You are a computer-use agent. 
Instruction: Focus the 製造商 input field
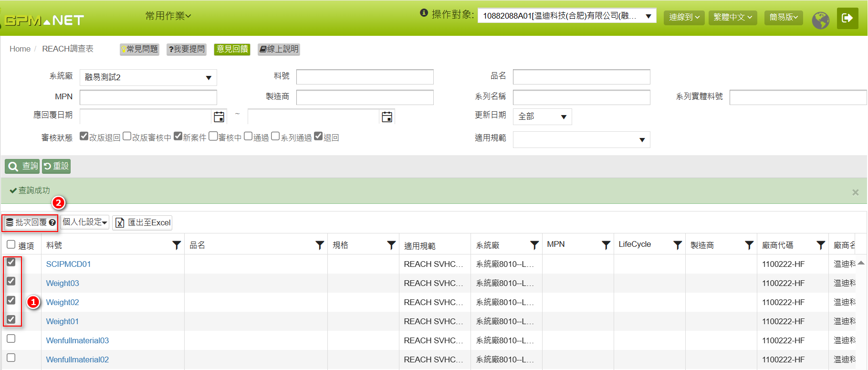coord(365,97)
